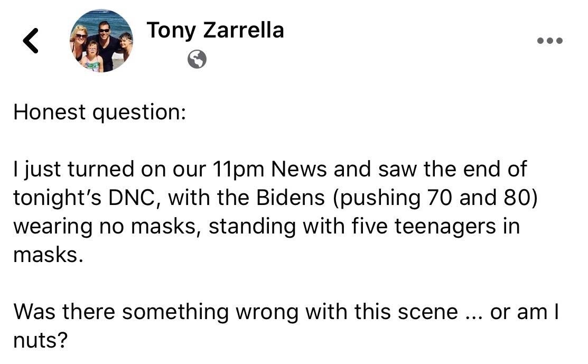Open Tony Zarrella's circular profile photo
This screenshot has height=364, width=588.
101,41
